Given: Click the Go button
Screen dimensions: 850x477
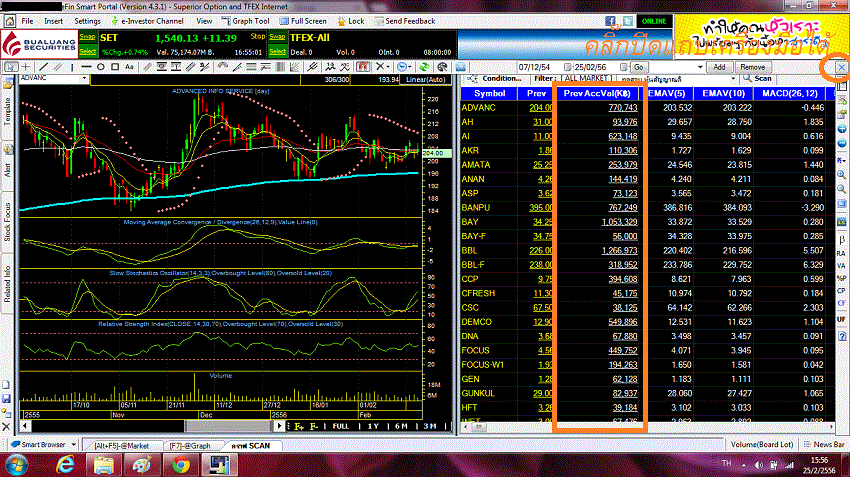Looking at the screenshot, I should [639, 67].
